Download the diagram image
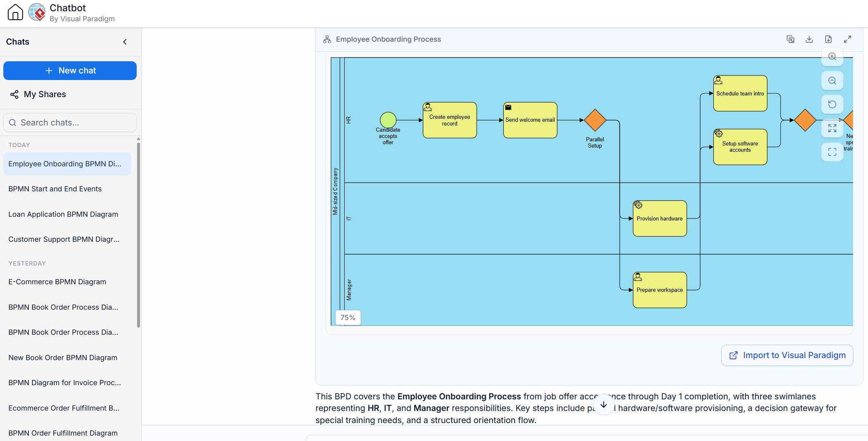 coord(809,39)
